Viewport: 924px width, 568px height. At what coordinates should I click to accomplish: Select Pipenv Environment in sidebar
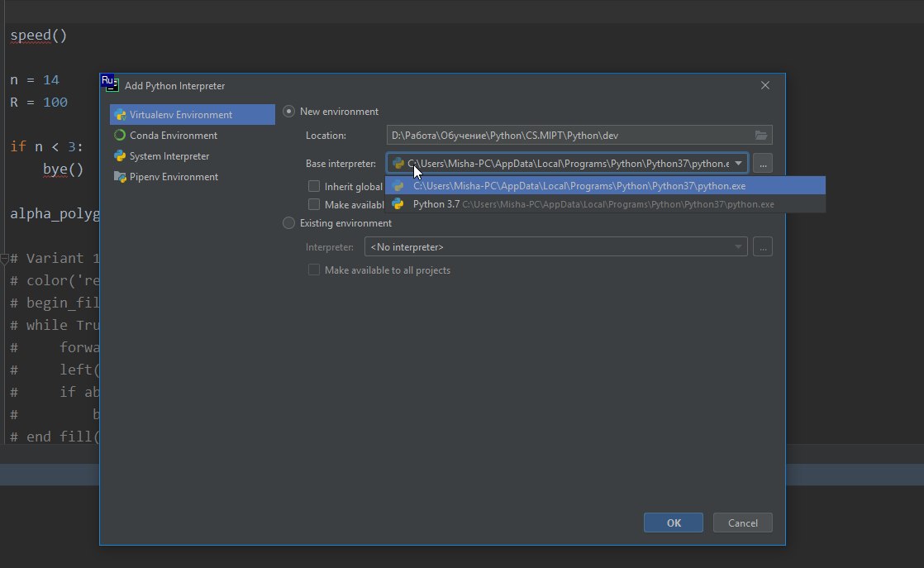click(192, 176)
